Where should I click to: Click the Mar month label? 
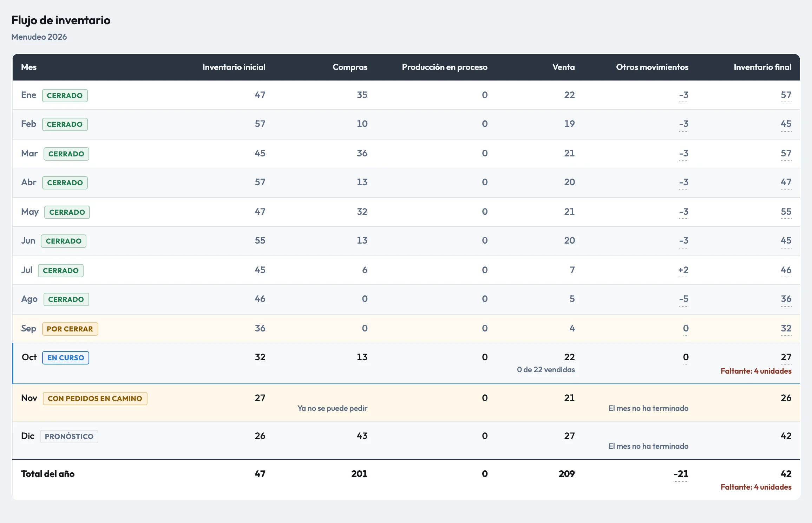point(29,154)
